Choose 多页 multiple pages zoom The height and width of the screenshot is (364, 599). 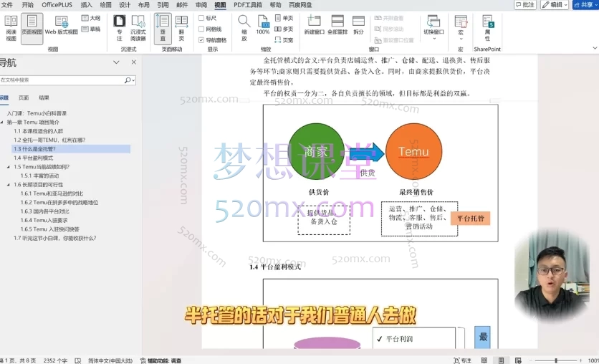pos(284,29)
